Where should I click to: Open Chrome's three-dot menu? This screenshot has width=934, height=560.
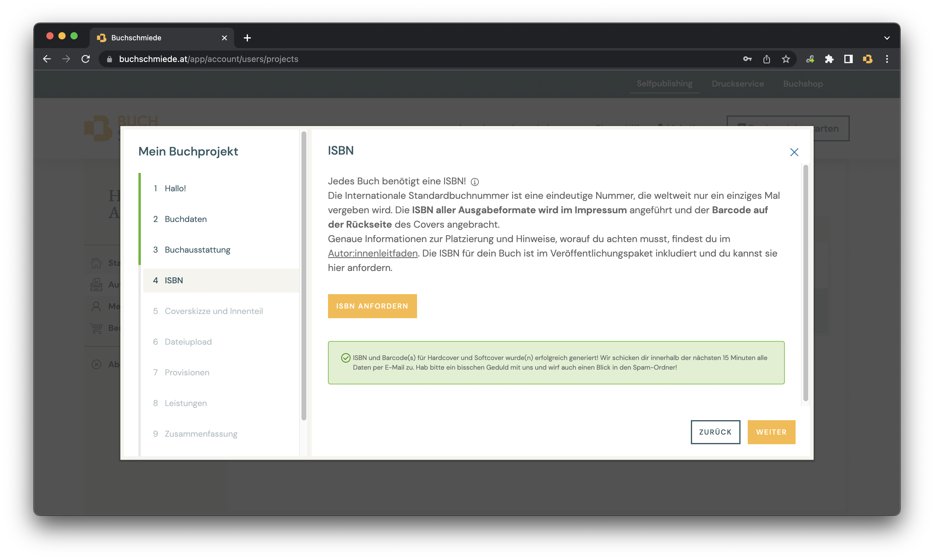click(887, 59)
